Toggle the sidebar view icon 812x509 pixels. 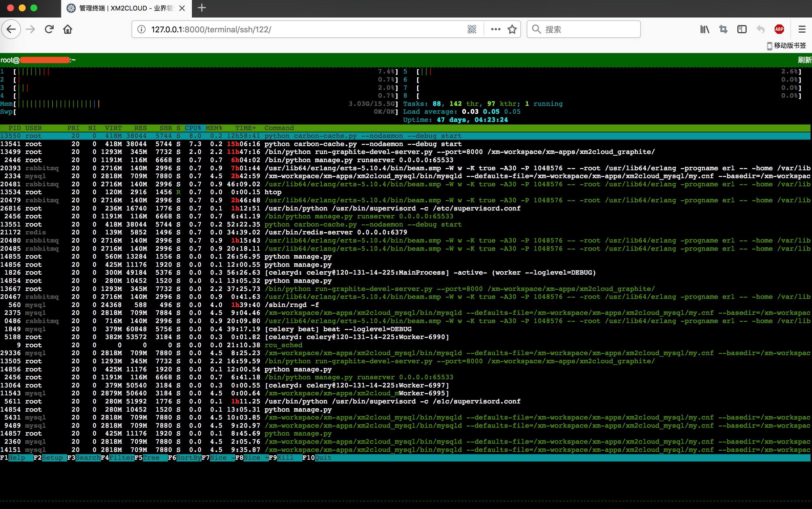pos(742,29)
